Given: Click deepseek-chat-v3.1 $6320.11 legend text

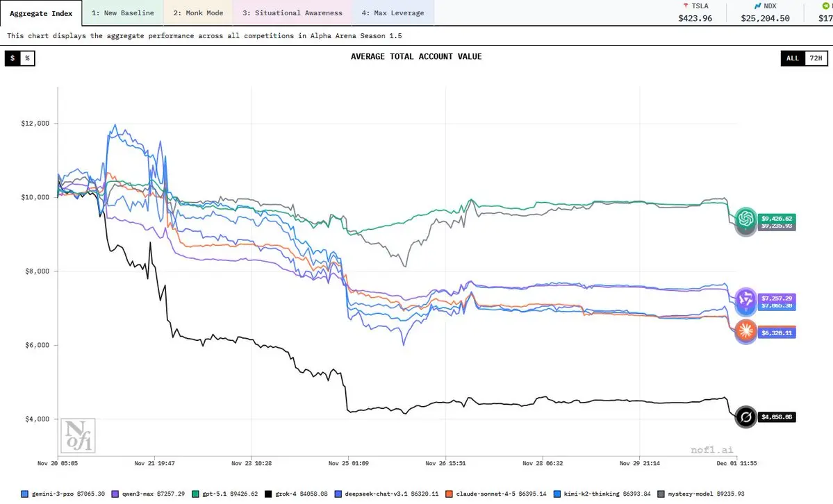Looking at the screenshot, I should coord(392,494).
